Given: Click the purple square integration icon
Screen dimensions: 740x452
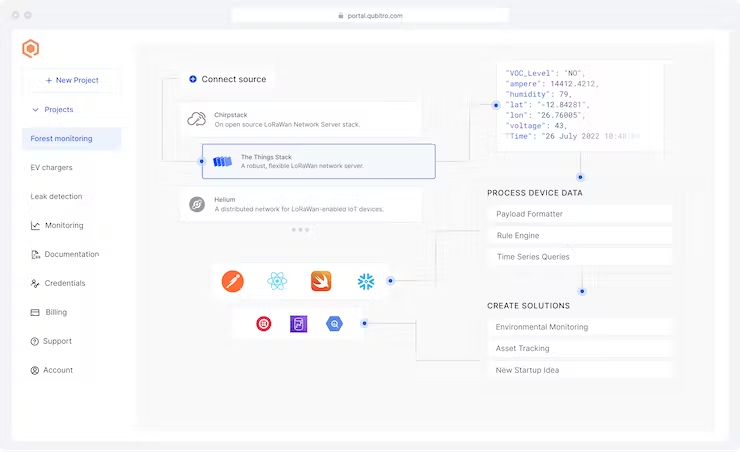Looking at the screenshot, I should point(299,324).
